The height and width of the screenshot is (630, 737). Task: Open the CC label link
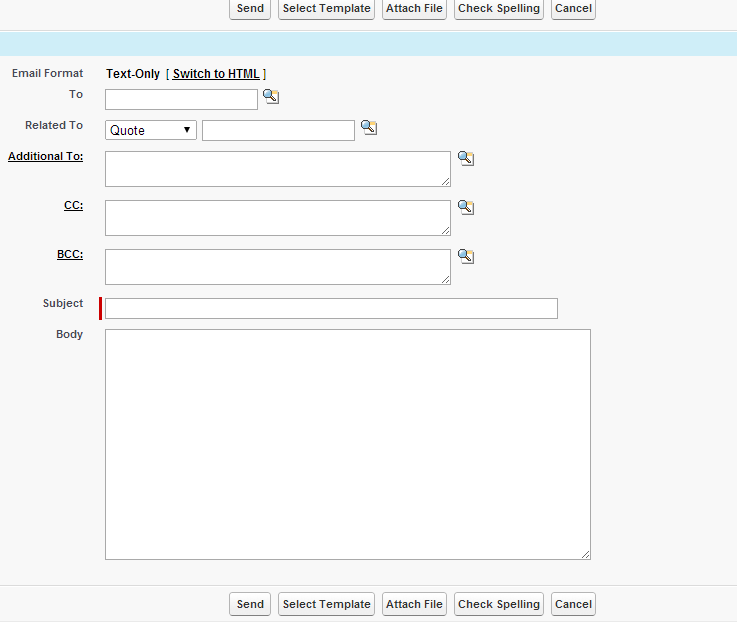point(73,205)
